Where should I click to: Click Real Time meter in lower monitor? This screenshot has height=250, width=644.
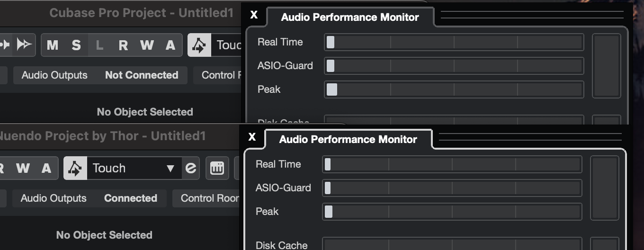click(x=452, y=164)
